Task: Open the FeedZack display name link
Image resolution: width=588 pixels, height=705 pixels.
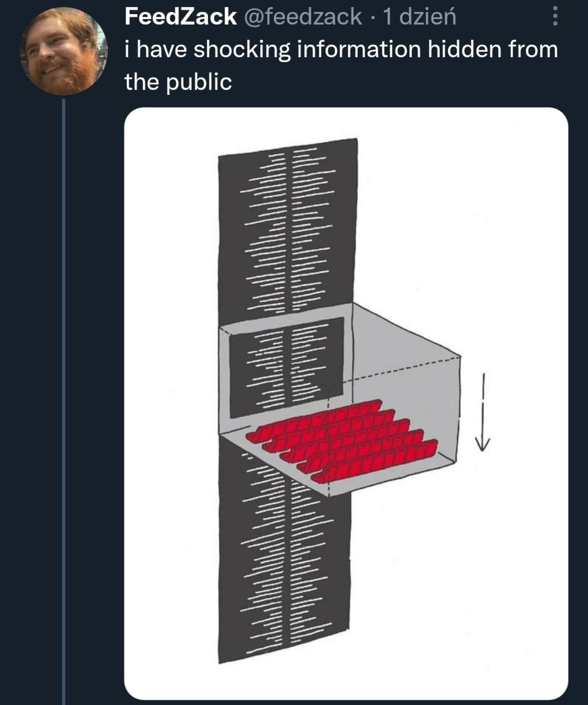Action: coord(180,18)
